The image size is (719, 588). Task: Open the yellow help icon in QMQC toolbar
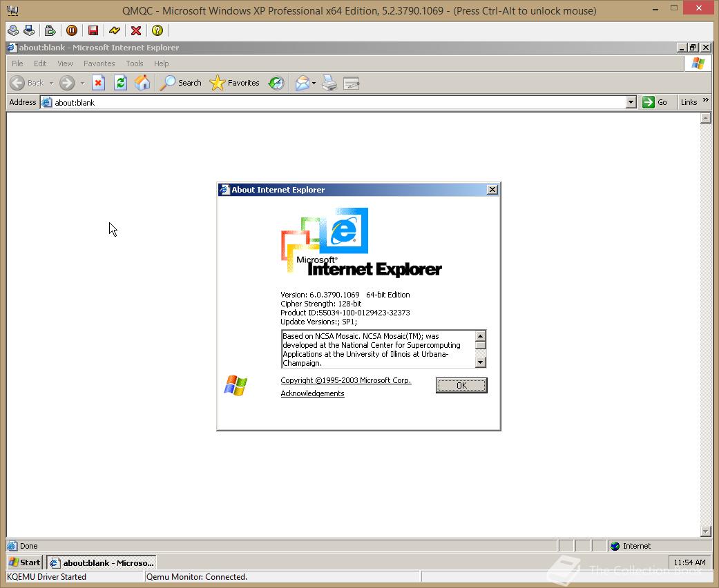[x=157, y=30]
